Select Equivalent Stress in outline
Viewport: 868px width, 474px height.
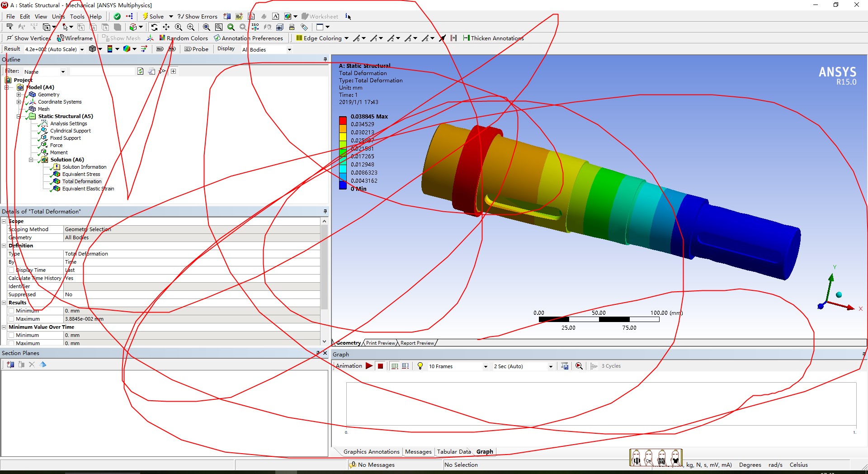pos(81,174)
